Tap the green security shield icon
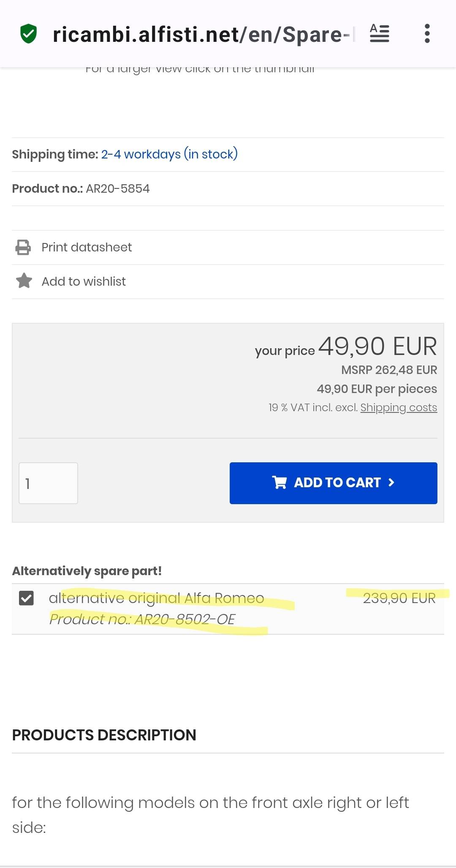Image resolution: width=456 pixels, height=868 pixels. click(x=29, y=34)
